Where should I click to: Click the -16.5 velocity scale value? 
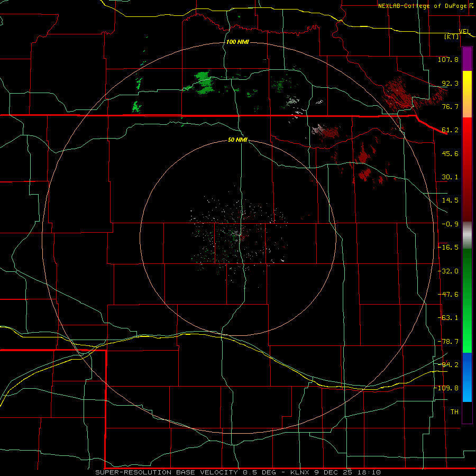(x=448, y=248)
